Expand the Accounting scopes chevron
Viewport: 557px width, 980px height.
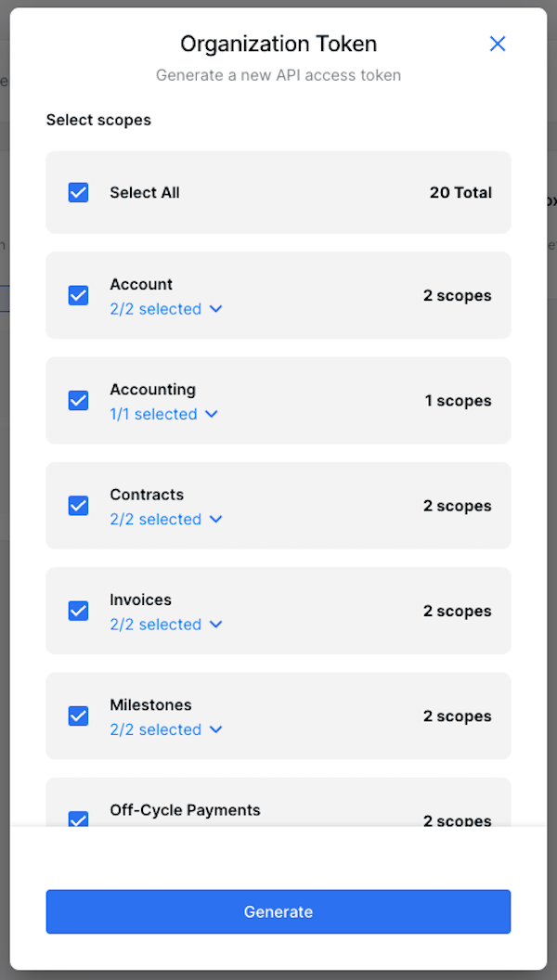212,414
